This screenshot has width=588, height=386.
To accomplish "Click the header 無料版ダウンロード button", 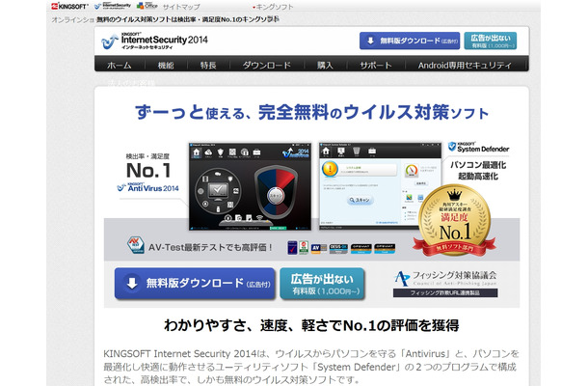I will (410, 41).
